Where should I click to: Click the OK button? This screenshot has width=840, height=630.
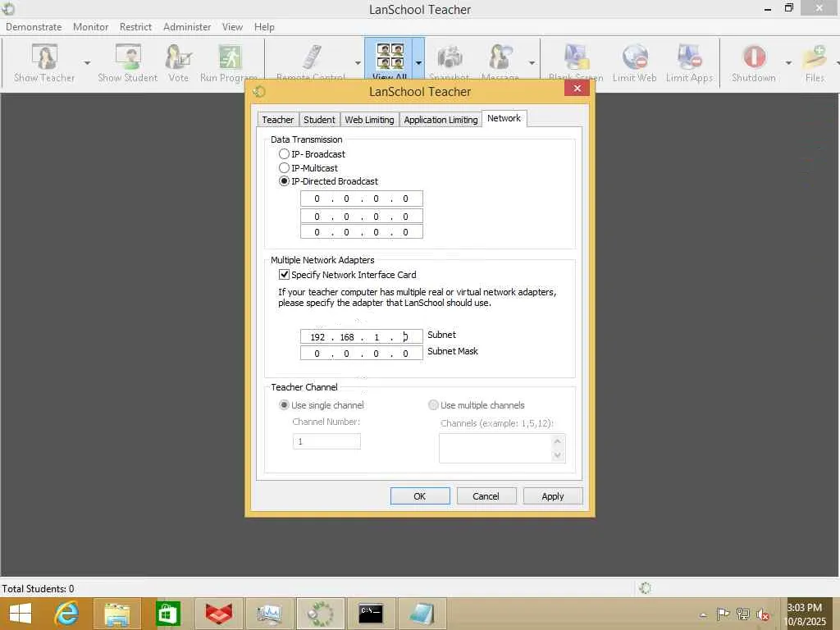tap(420, 496)
